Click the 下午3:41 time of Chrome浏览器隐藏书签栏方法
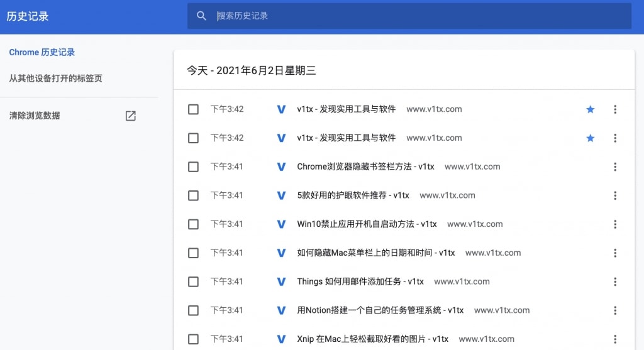 tap(226, 167)
